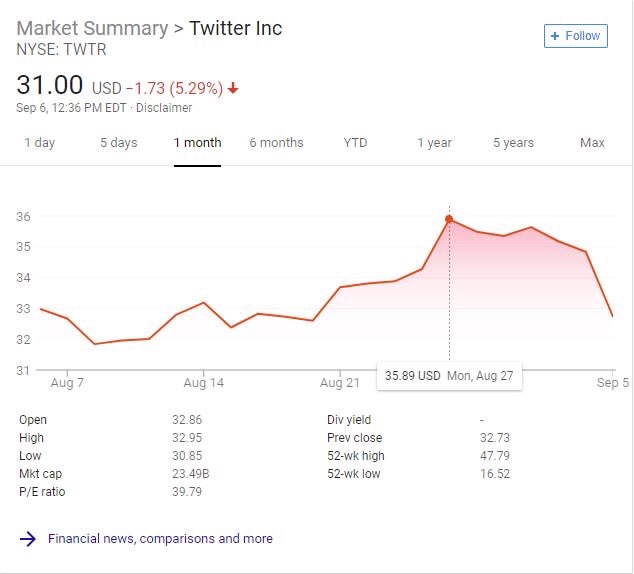Select the 1 month tab
The image size is (634, 574).
[197, 143]
